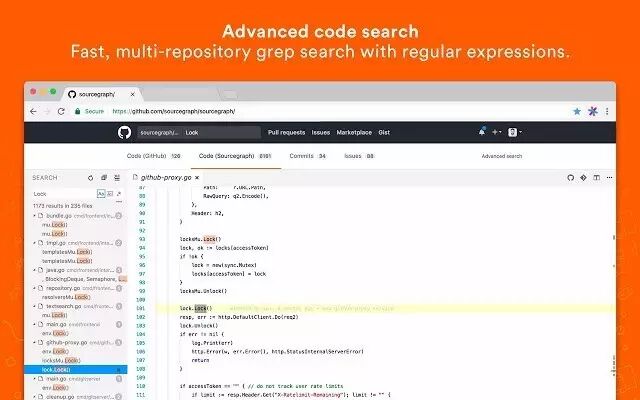Viewport: 640px width, 400px height.
Task: Open Pull requests in GitHub header
Action: pos(287,132)
